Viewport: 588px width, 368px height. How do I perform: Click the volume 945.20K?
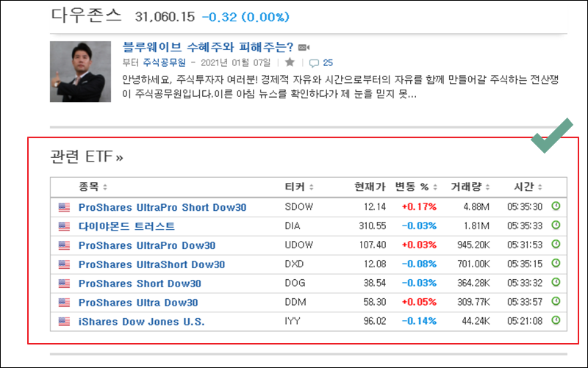[x=473, y=245]
